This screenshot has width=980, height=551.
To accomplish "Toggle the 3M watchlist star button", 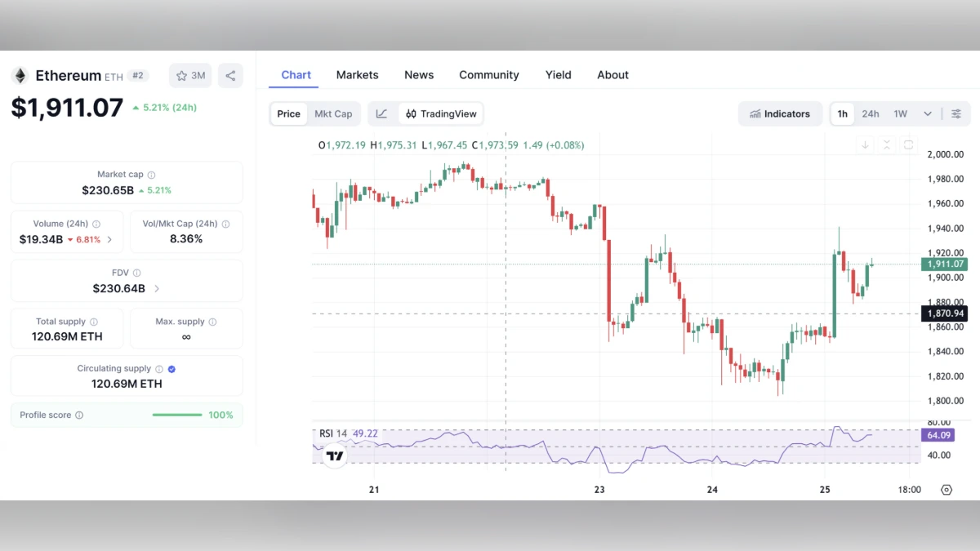I will coord(189,75).
